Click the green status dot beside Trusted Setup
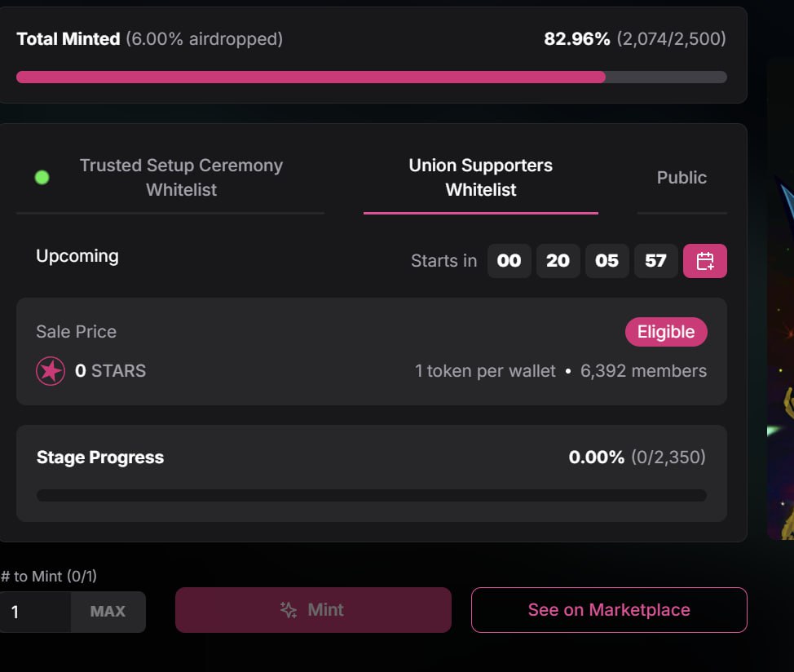The height and width of the screenshot is (672, 794). click(x=42, y=177)
